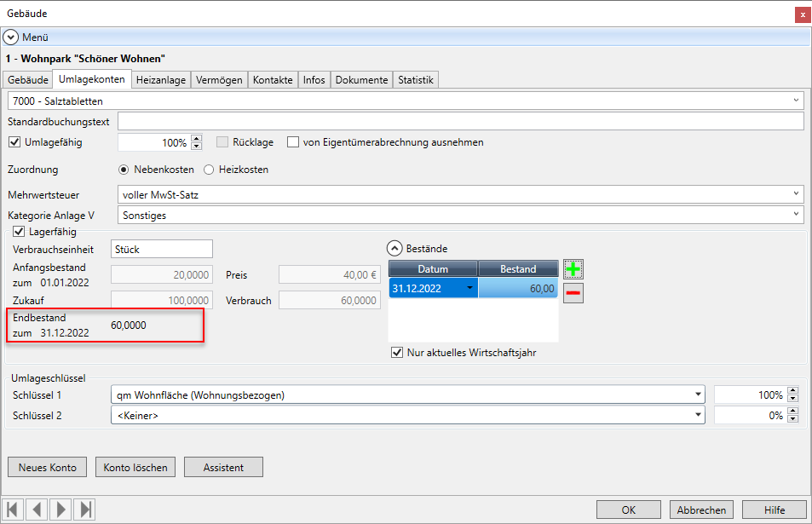Uncheck the Umlagefähig checkbox
This screenshot has height=524, width=812.
[14, 142]
